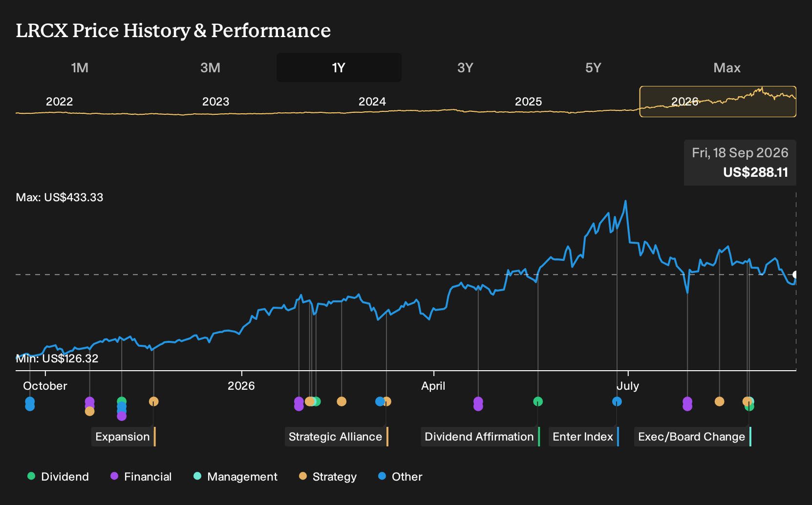Click the purple Financial legend dot

(114, 476)
